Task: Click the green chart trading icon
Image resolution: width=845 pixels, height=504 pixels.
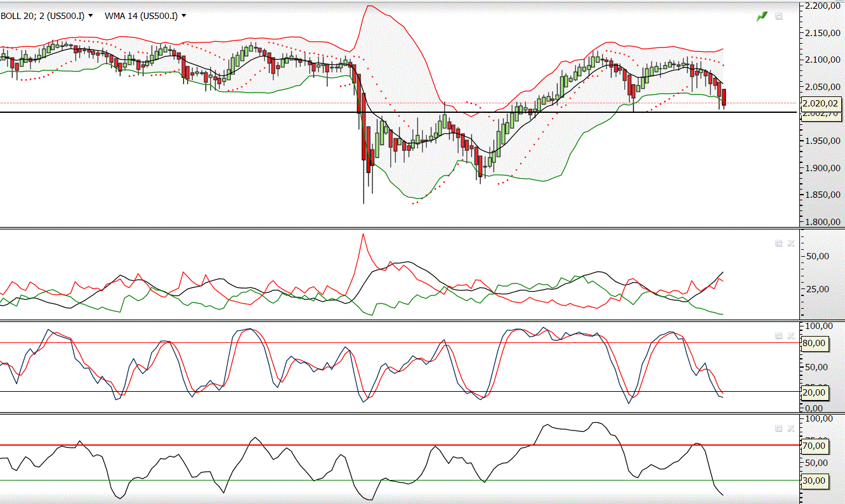Action: pos(762,16)
